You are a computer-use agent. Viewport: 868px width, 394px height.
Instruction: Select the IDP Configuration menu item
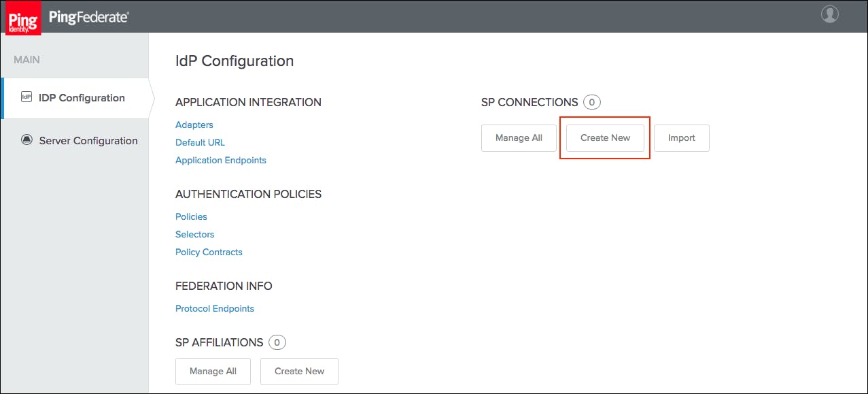click(x=82, y=98)
